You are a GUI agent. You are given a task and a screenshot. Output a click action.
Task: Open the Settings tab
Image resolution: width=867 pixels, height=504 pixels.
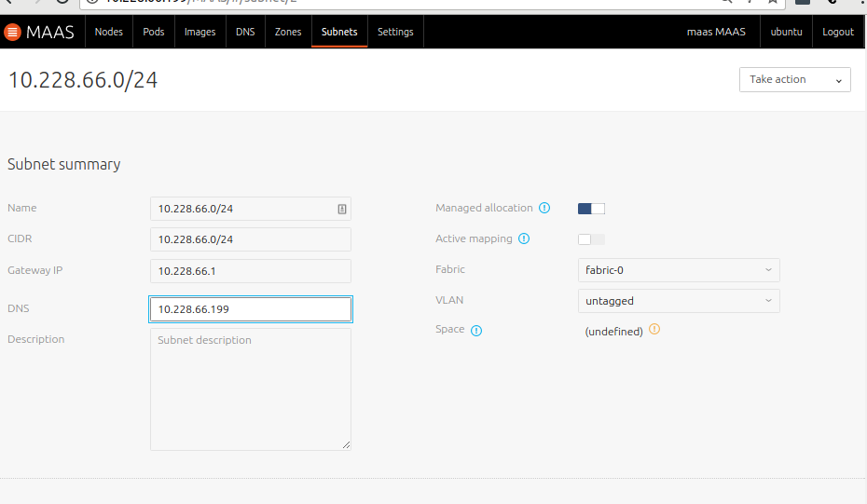[x=395, y=32]
